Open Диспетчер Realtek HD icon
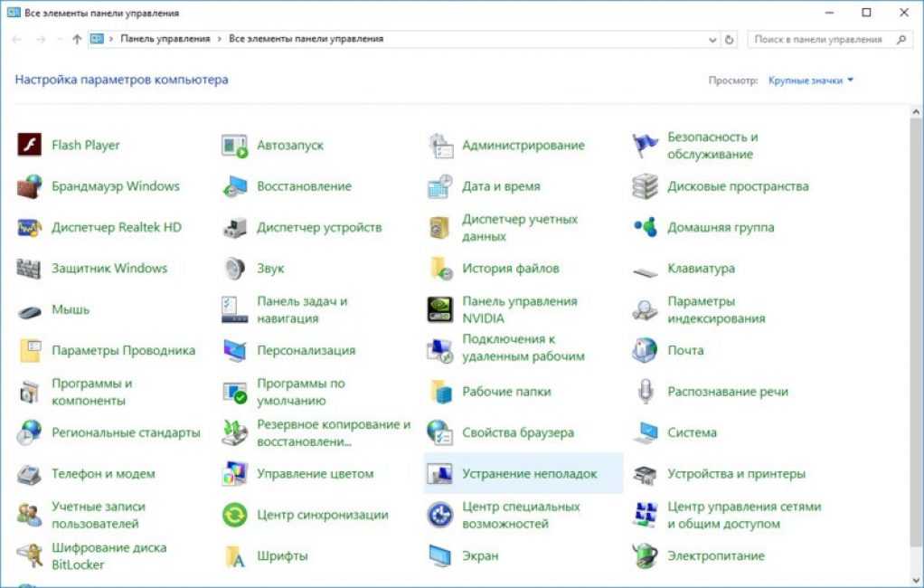924x588 pixels. click(30, 227)
